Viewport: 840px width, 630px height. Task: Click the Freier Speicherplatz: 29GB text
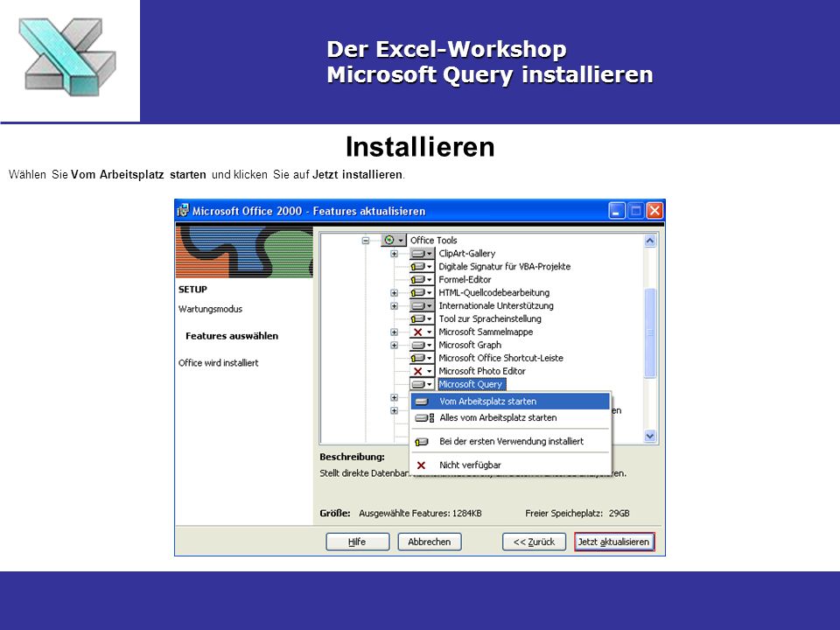pyautogui.click(x=577, y=514)
